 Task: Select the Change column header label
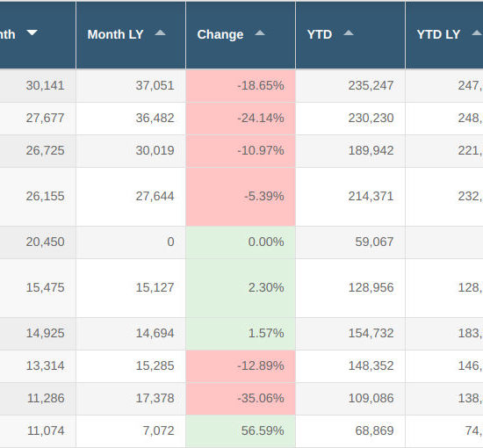[220, 34]
